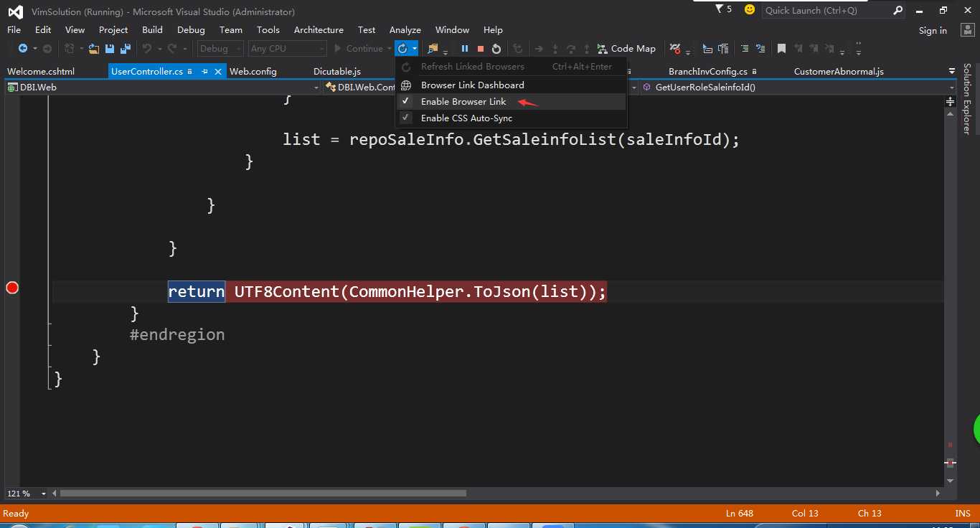Save the current file with the single-disk icon
The image size is (980, 528).
110,49
